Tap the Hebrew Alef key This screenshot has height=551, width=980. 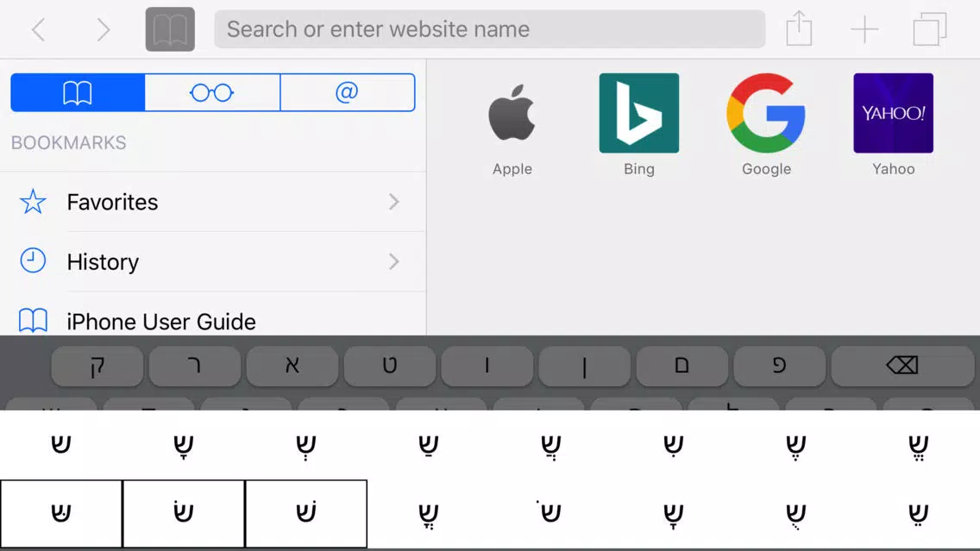292,366
